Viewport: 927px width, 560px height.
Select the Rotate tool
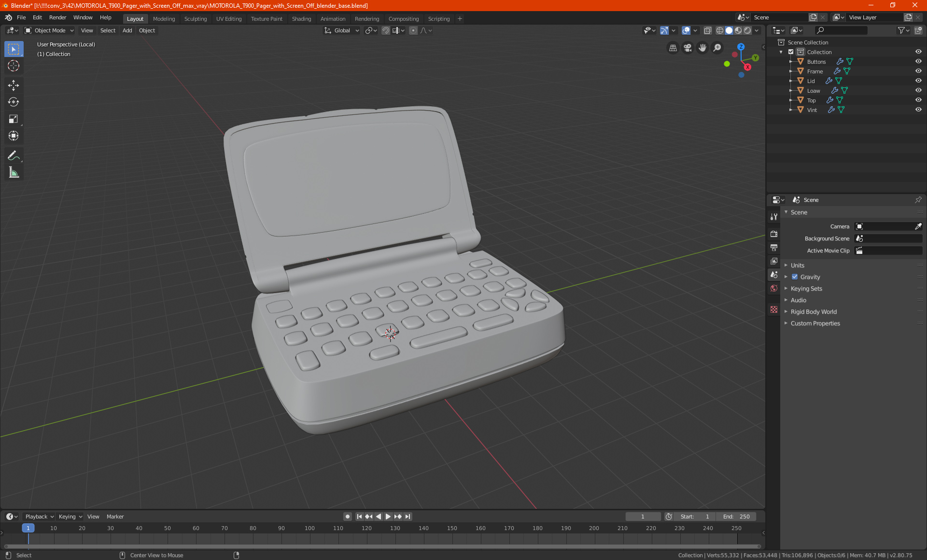[x=14, y=102]
